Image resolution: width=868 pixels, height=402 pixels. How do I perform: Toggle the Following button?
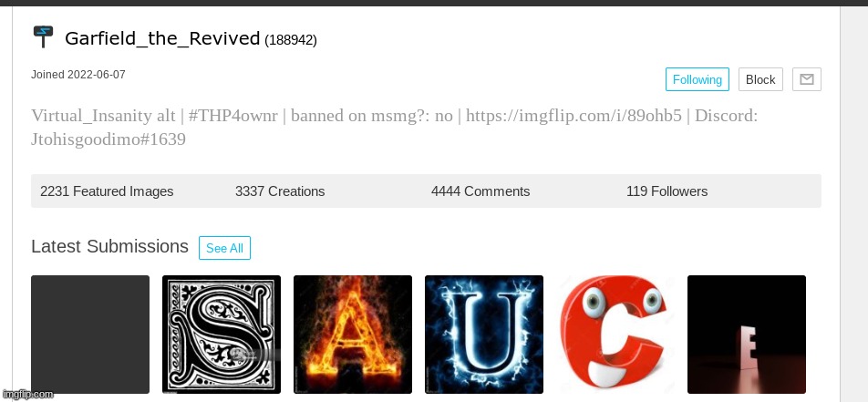[697, 79]
